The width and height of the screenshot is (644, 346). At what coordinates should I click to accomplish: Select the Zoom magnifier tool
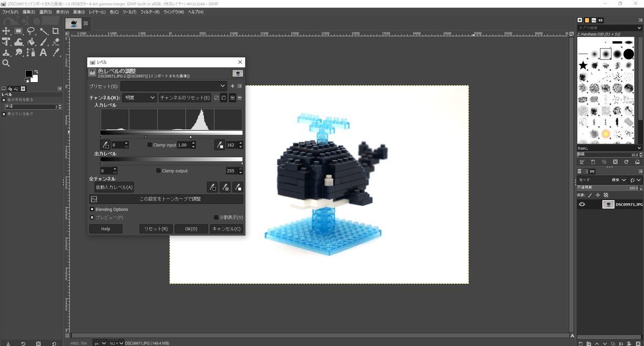click(6, 63)
